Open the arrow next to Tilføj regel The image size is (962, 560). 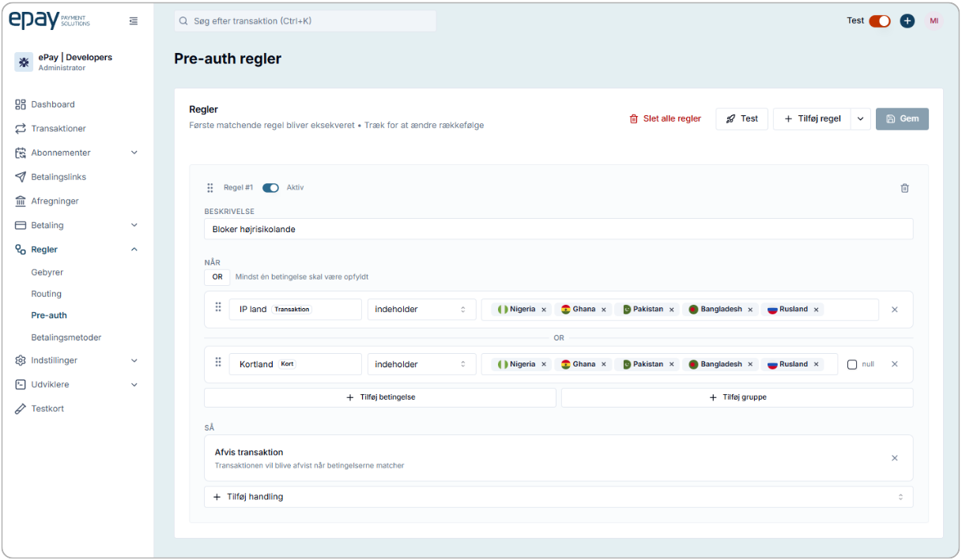(x=861, y=119)
